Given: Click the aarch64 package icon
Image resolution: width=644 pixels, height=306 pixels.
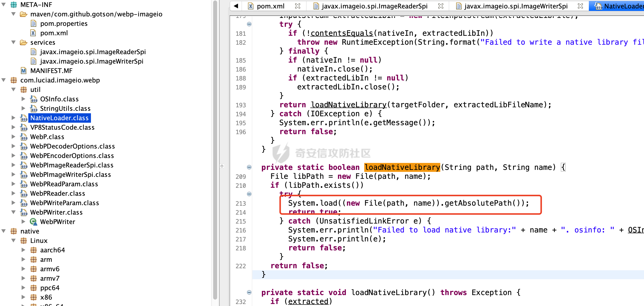Looking at the screenshot, I should [33, 250].
